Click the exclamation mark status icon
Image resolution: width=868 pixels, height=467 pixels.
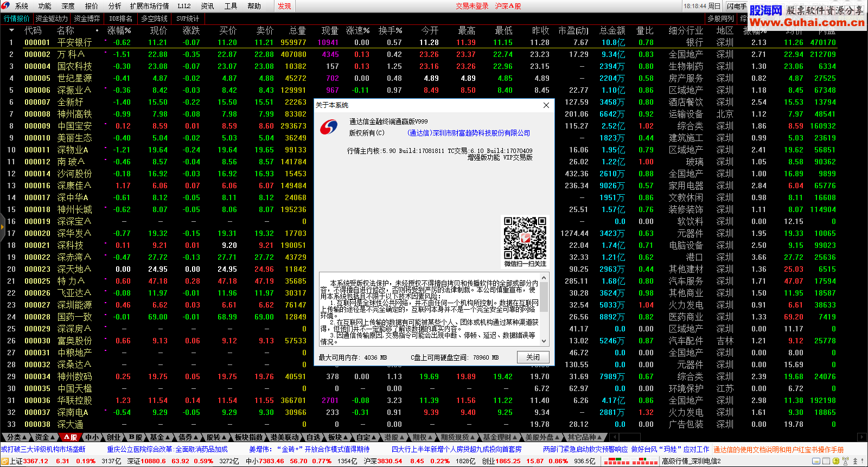[862, 461]
